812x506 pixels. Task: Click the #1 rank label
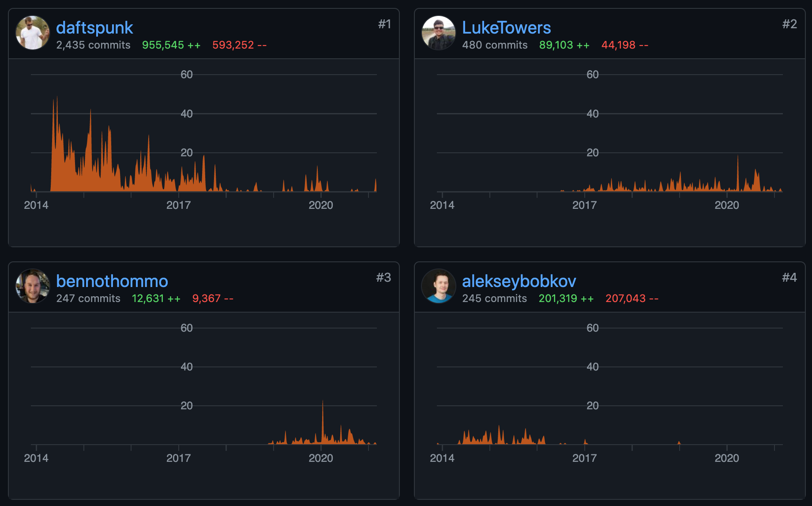[x=384, y=24]
